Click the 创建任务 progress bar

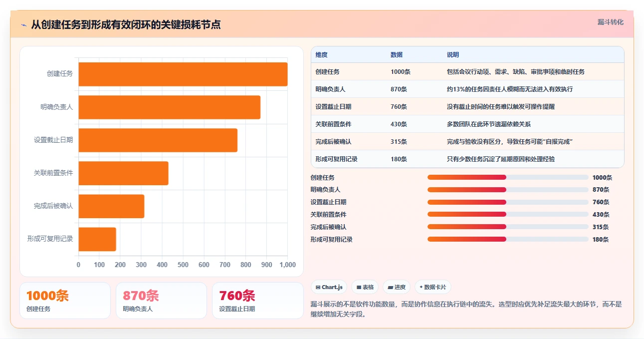pos(508,177)
